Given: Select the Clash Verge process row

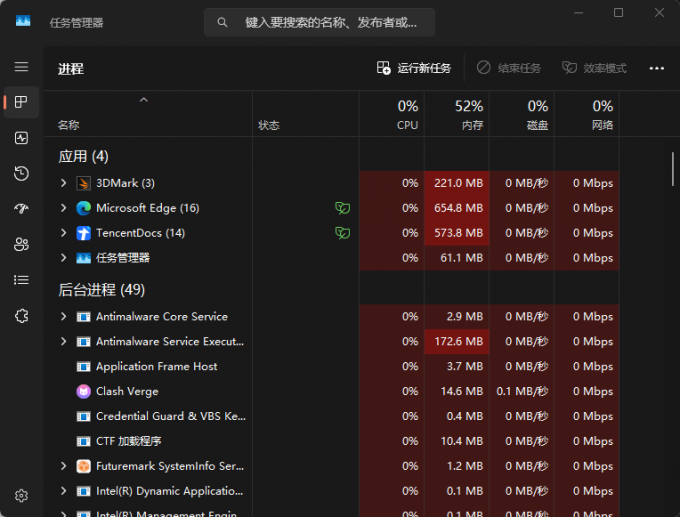Looking at the screenshot, I should point(332,391).
